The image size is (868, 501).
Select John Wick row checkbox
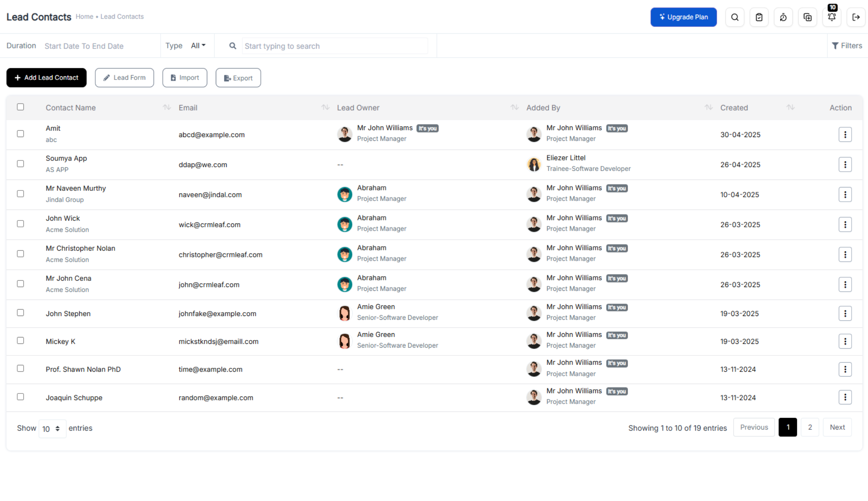coord(21,224)
